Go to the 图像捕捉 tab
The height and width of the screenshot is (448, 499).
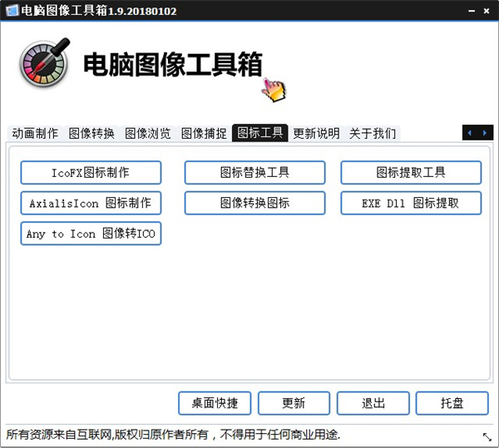(204, 133)
